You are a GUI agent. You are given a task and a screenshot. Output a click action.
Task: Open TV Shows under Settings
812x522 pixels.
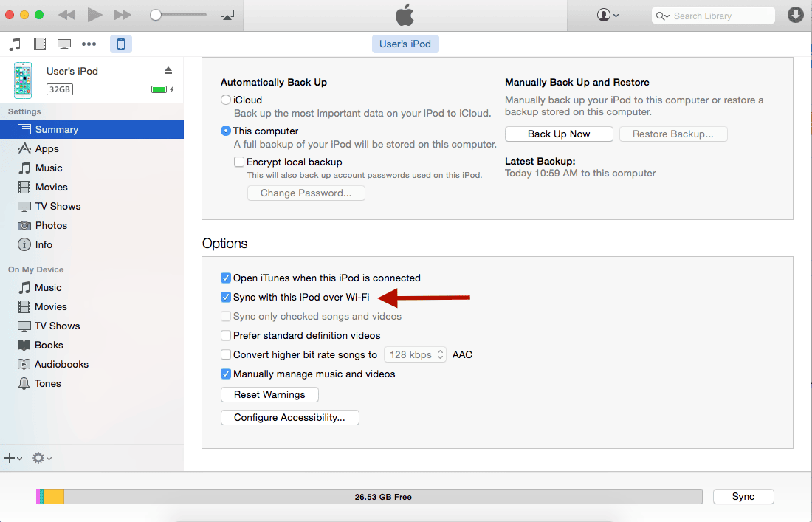[92, 206]
